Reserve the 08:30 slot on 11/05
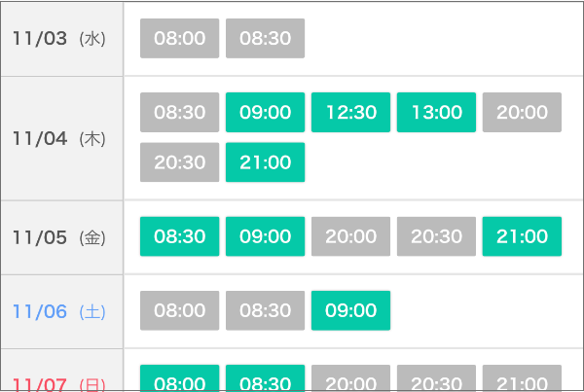Image resolution: width=584 pixels, height=392 pixels. coord(179,236)
